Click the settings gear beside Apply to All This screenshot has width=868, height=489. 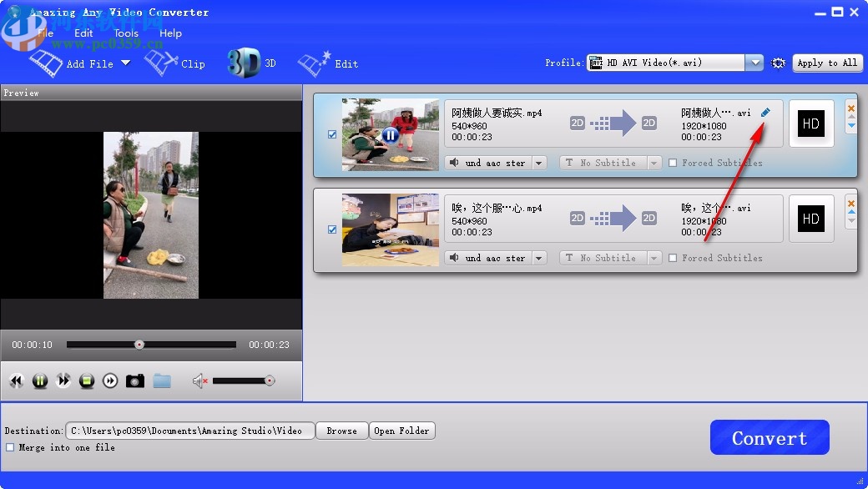click(778, 63)
